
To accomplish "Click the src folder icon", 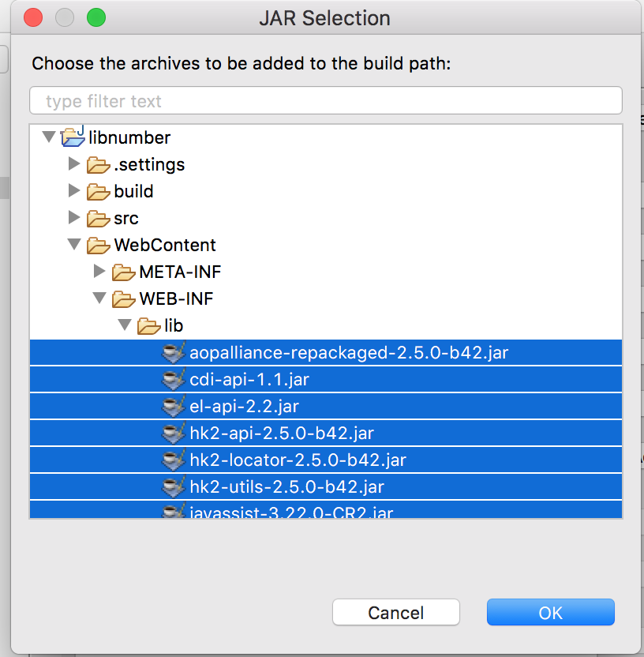I will coord(98,218).
